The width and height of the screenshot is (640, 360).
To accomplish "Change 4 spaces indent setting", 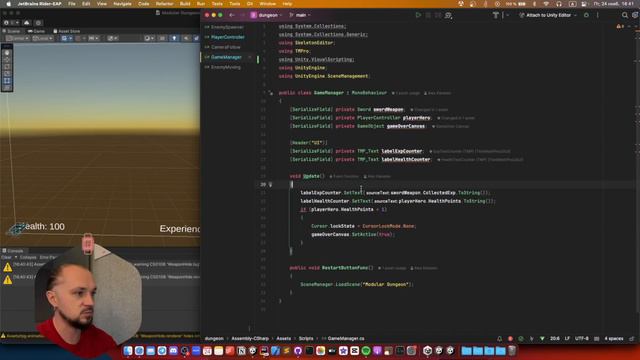I will tap(613, 338).
